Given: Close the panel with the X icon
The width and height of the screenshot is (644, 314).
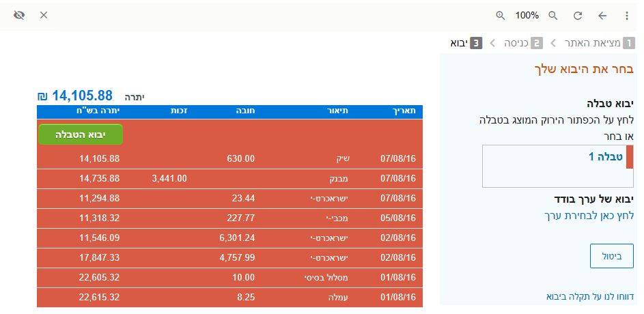Looking at the screenshot, I should pyautogui.click(x=44, y=15).
